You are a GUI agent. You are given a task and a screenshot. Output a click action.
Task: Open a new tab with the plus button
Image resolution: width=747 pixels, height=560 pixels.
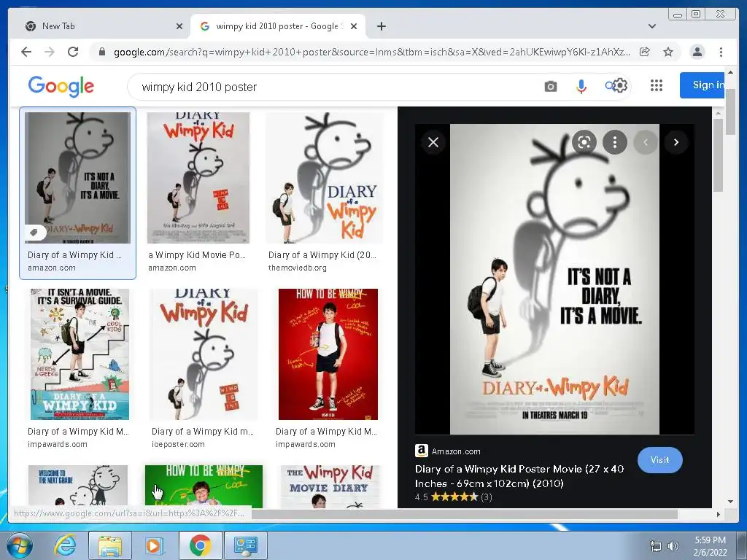click(381, 26)
